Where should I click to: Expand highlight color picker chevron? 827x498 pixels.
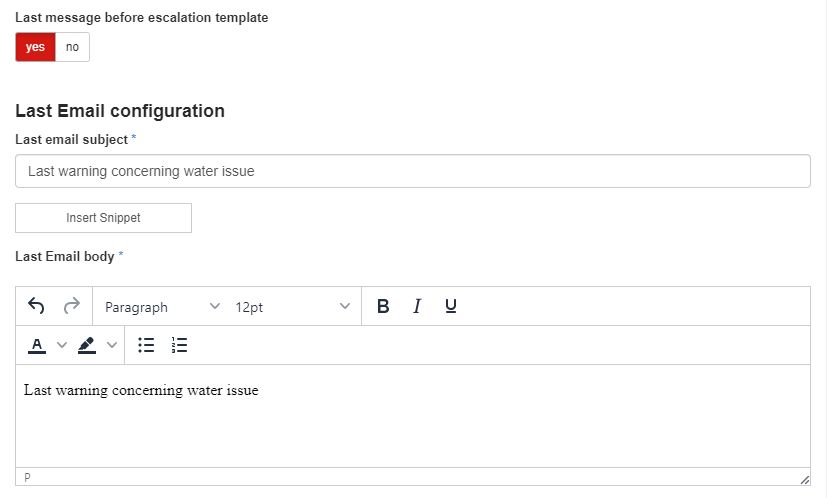point(112,345)
